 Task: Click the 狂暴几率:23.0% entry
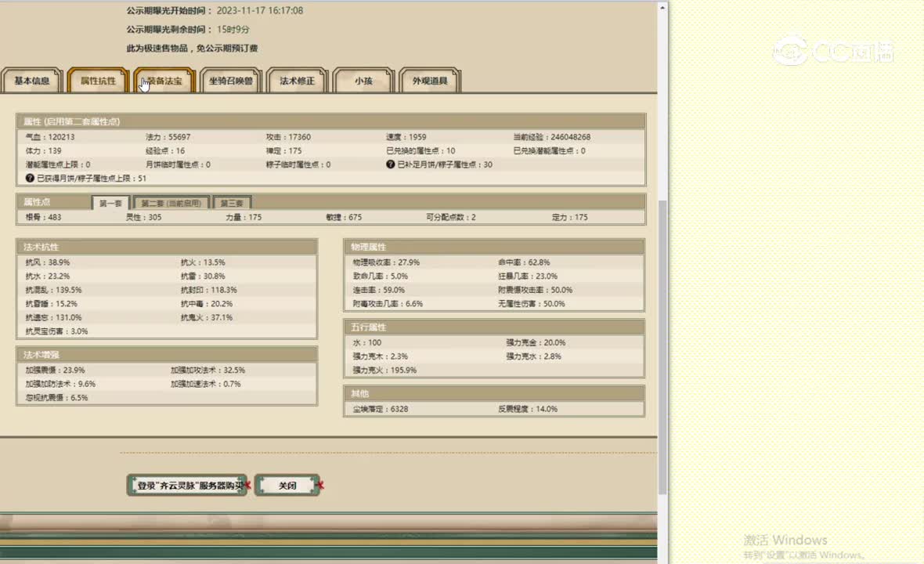pos(528,277)
